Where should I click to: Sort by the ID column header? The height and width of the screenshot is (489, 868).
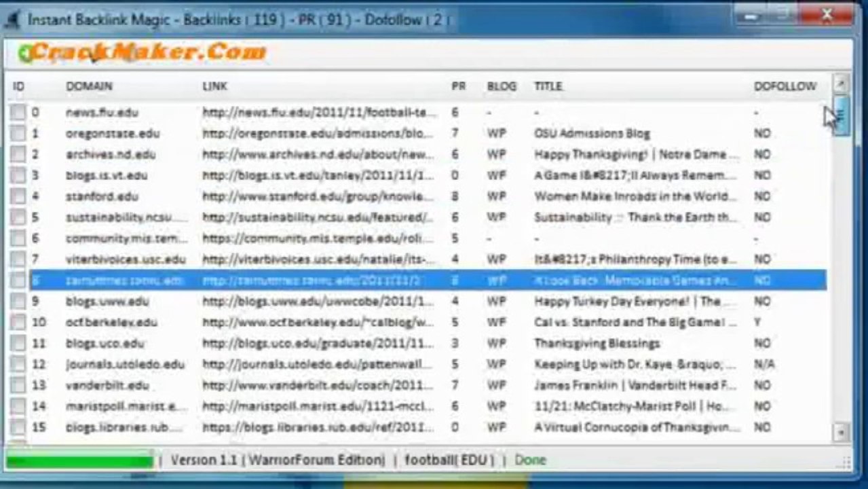tap(18, 86)
